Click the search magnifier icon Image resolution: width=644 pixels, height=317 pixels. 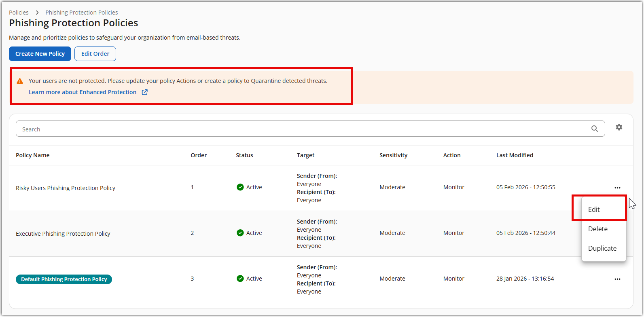594,129
